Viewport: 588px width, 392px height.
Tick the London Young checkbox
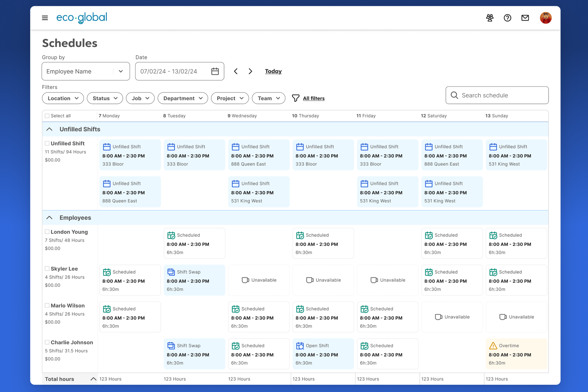coord(47,232)
